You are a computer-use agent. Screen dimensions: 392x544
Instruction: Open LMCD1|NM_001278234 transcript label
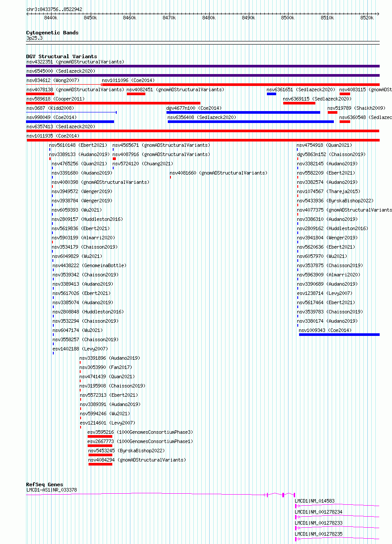(318, 512)
